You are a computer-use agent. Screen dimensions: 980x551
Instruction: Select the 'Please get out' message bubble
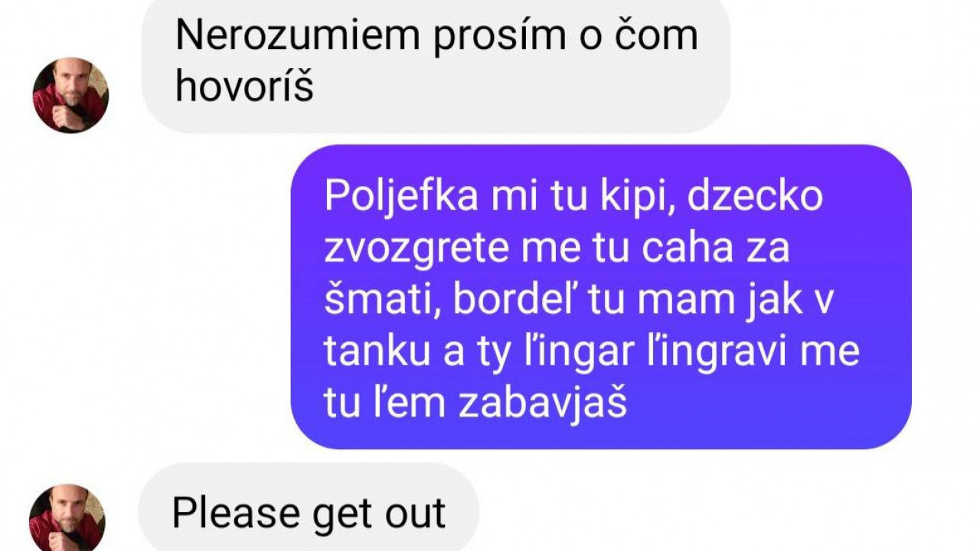pos(309,507)
